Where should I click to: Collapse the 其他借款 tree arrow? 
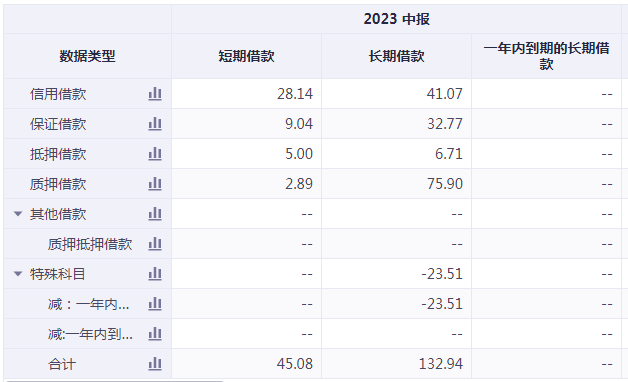click(18, 214)
